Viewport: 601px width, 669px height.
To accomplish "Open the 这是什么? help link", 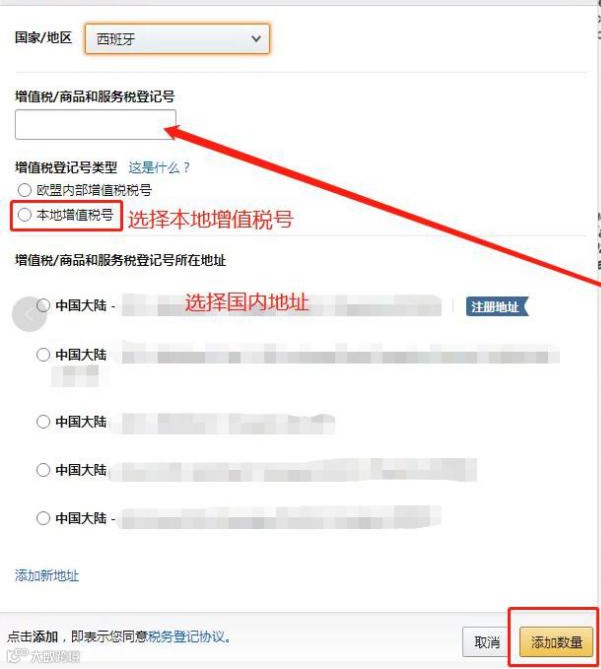I will tap(159, 167).
